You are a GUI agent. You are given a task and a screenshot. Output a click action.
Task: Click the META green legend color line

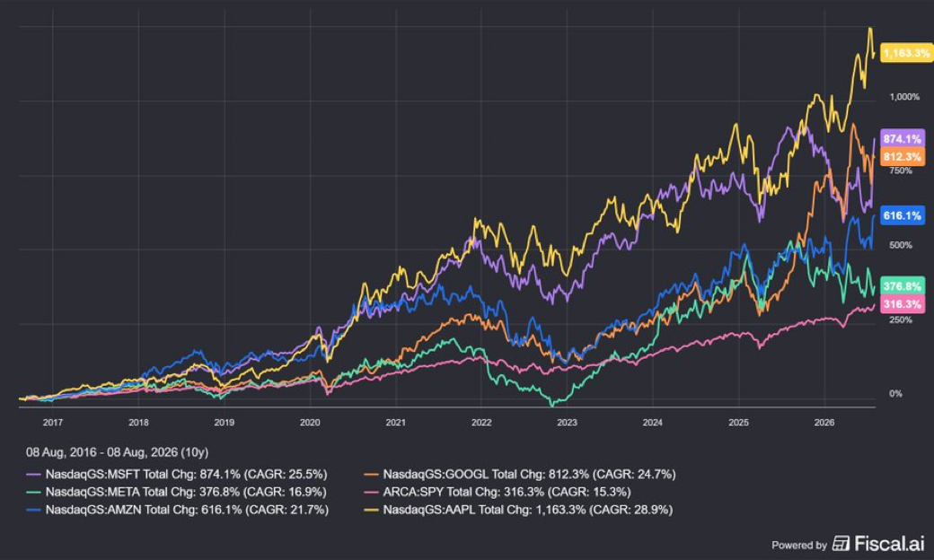point(34,492)
